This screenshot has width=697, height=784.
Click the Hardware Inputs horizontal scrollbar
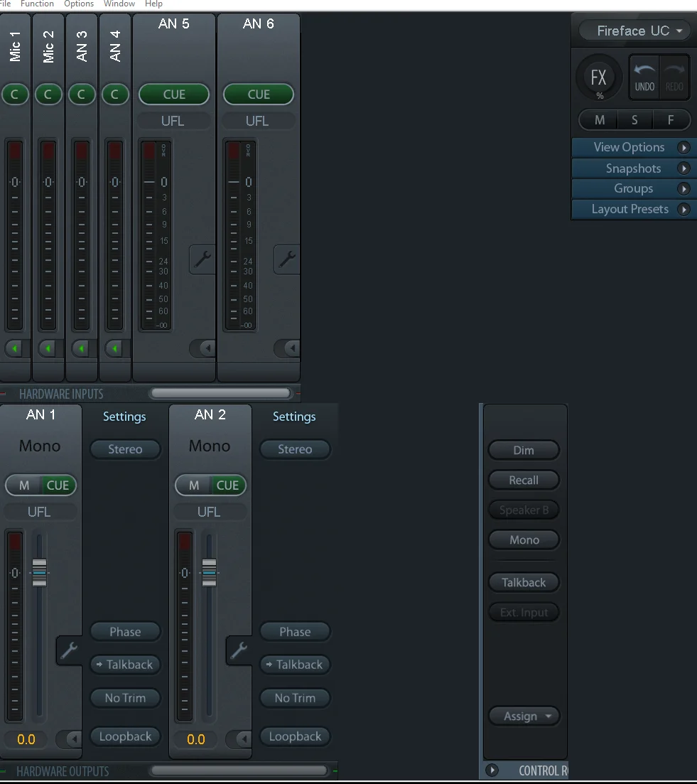(x=221, y=394)
